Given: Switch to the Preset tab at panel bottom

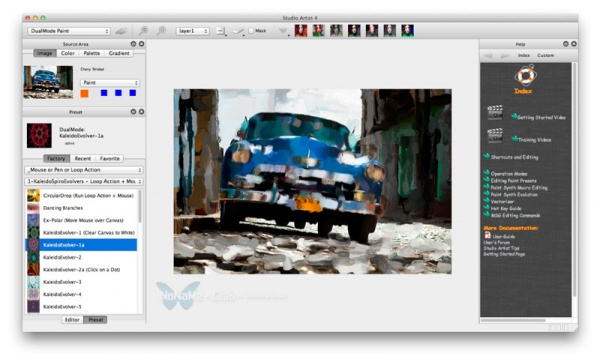Looking at the screenshot, I should pos(96,320).
